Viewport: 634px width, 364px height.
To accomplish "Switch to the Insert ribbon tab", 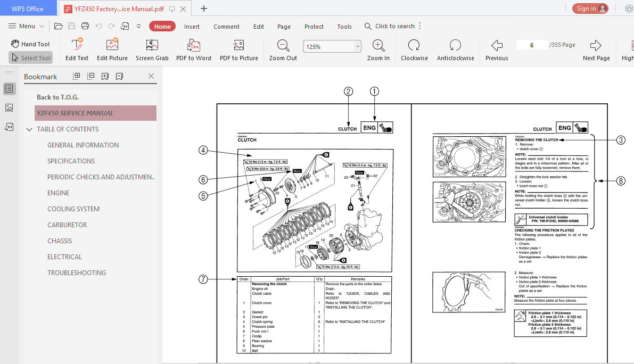I will (x=192, y=27).
